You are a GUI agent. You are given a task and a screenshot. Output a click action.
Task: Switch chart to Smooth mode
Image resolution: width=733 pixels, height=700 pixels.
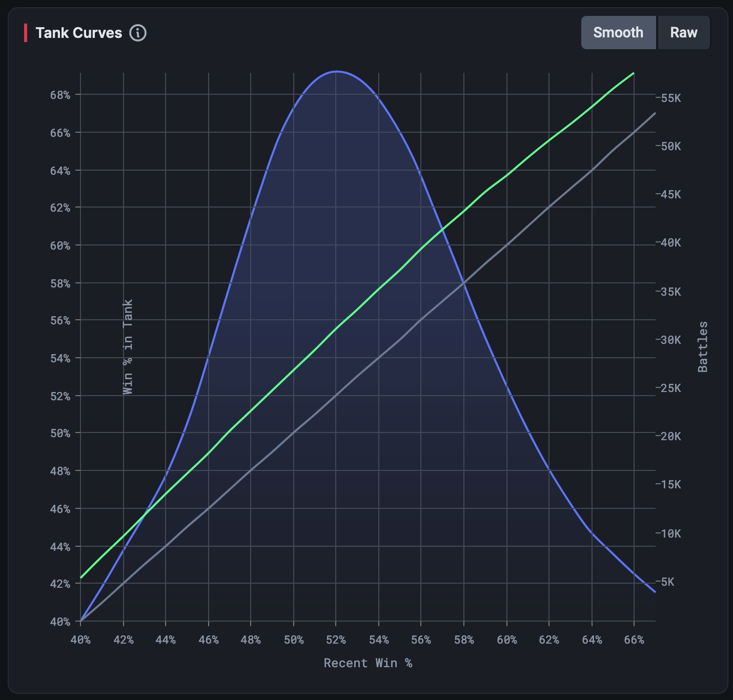pyautogui.click(x=618, y=33)
